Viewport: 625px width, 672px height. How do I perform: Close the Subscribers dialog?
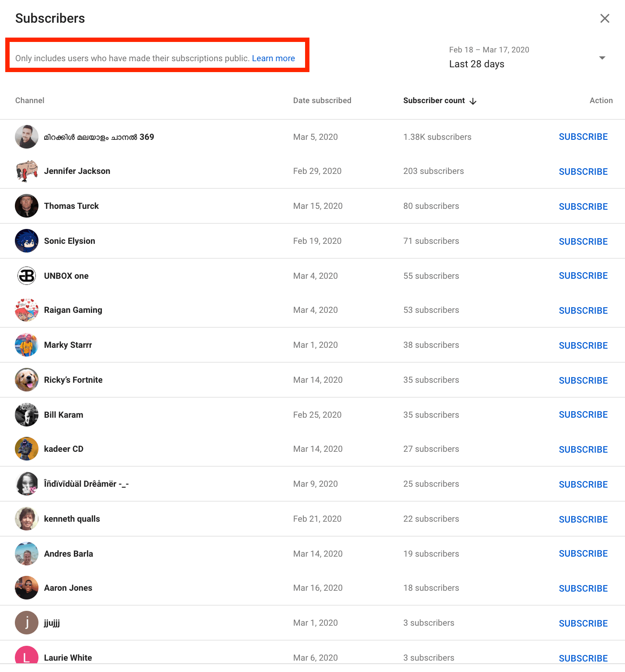point(604,18)
